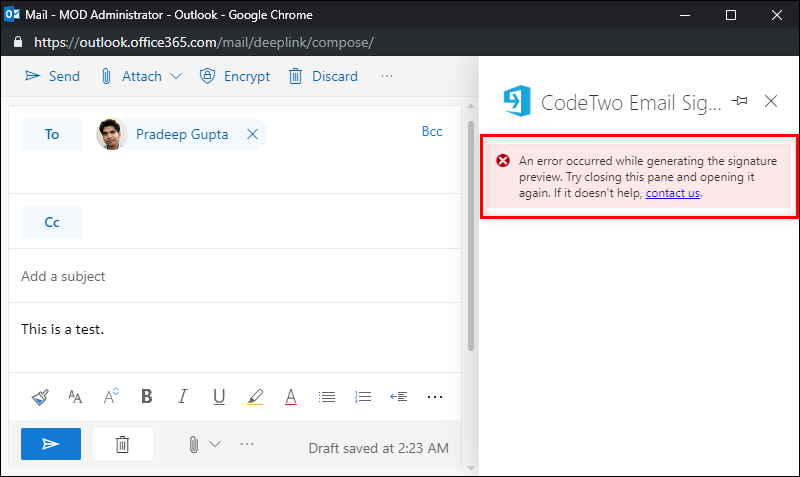Open bottom more actions ellipsis

pyautogui.click(x=247, y=444)
